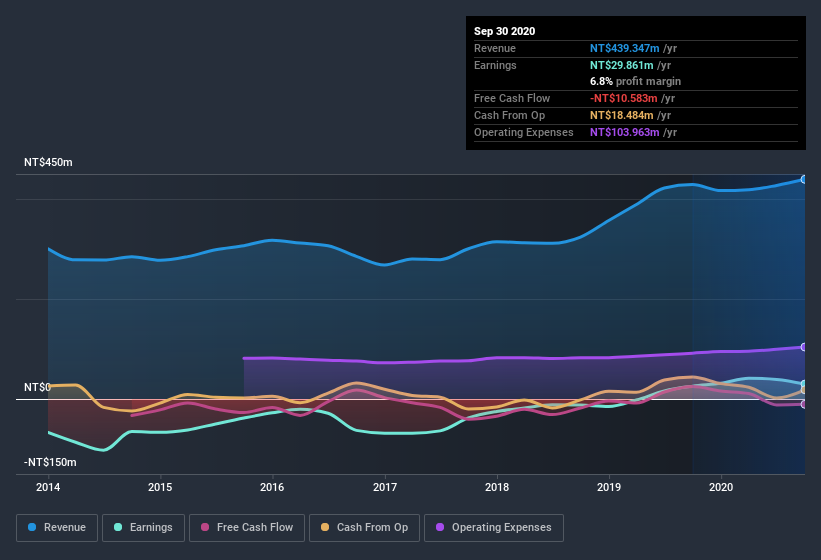Click the 2018 x-axis label

497,487
